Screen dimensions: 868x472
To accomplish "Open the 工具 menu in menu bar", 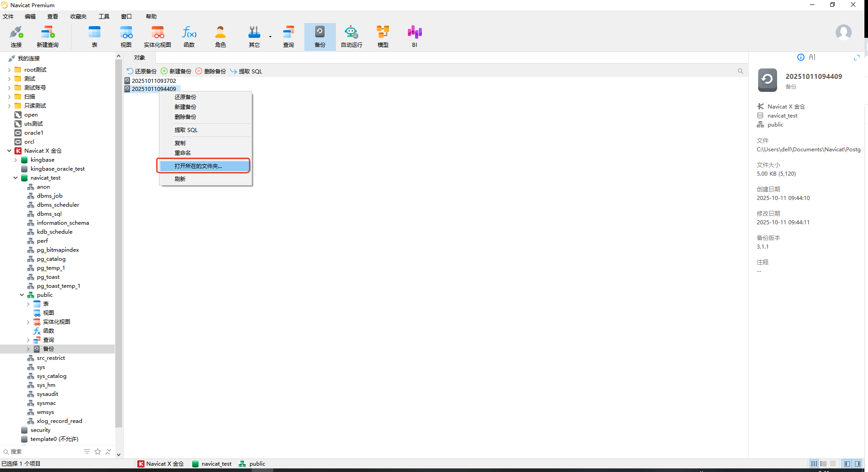I will [x=104, y=17].
